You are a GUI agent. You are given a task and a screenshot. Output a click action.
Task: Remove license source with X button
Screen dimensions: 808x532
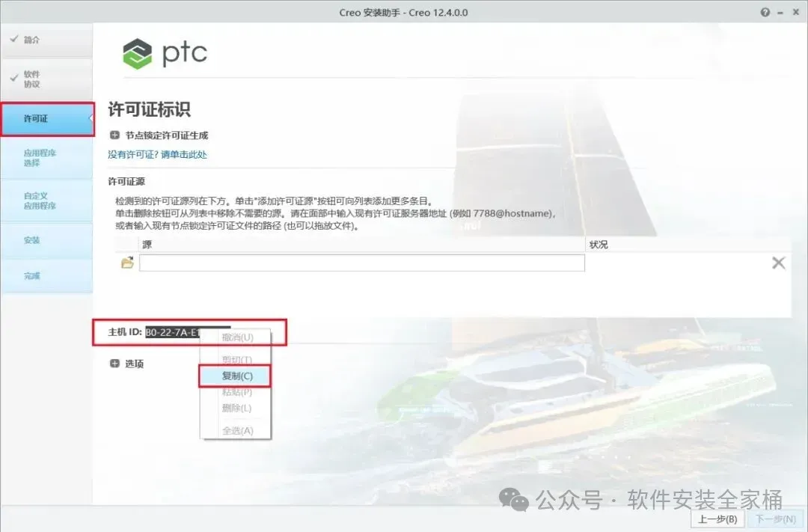778,263
